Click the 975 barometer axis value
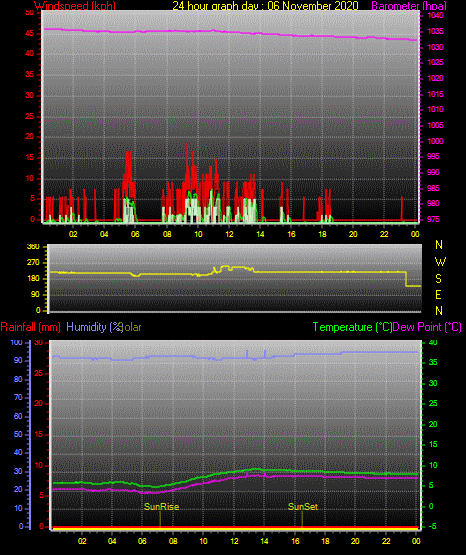The width and height of the screenshot is (466, 555). click(x=433, y=219)
